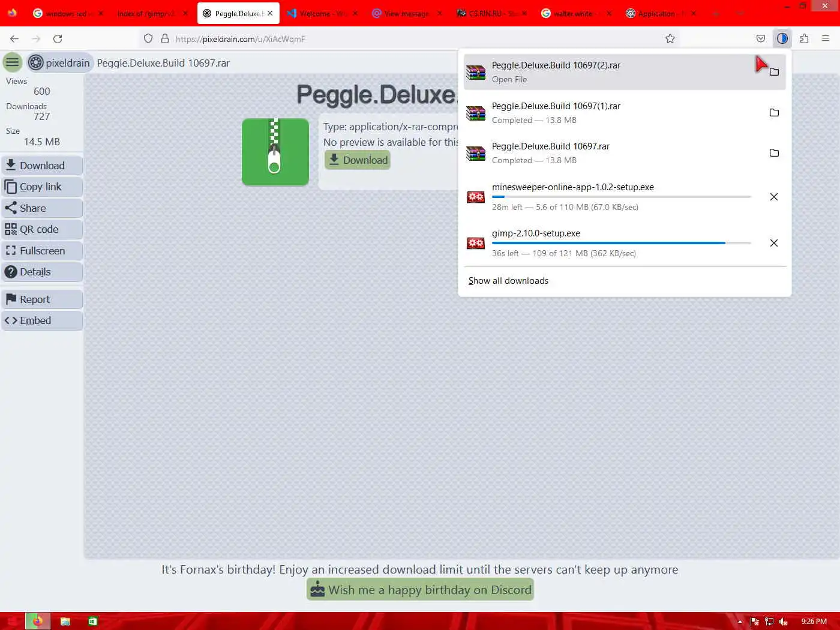
Task: Open the green store app on taskbar
Action: pyautogui.click(x=92, y=621)
